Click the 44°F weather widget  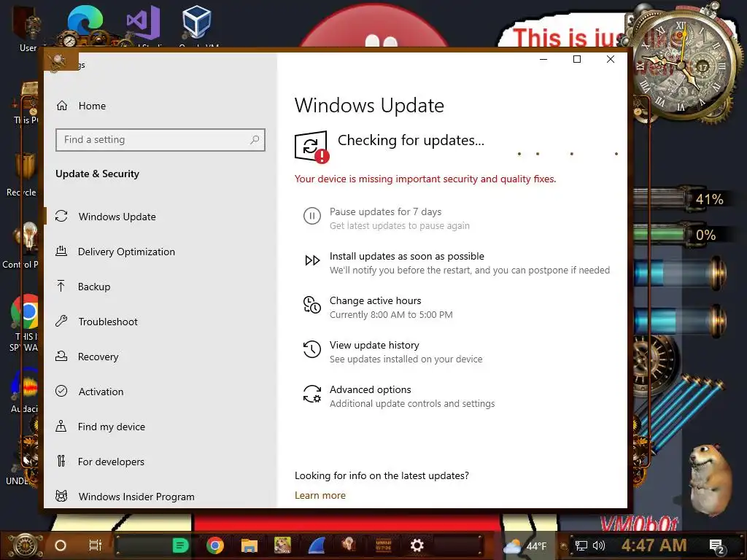(x=525, y=546)
